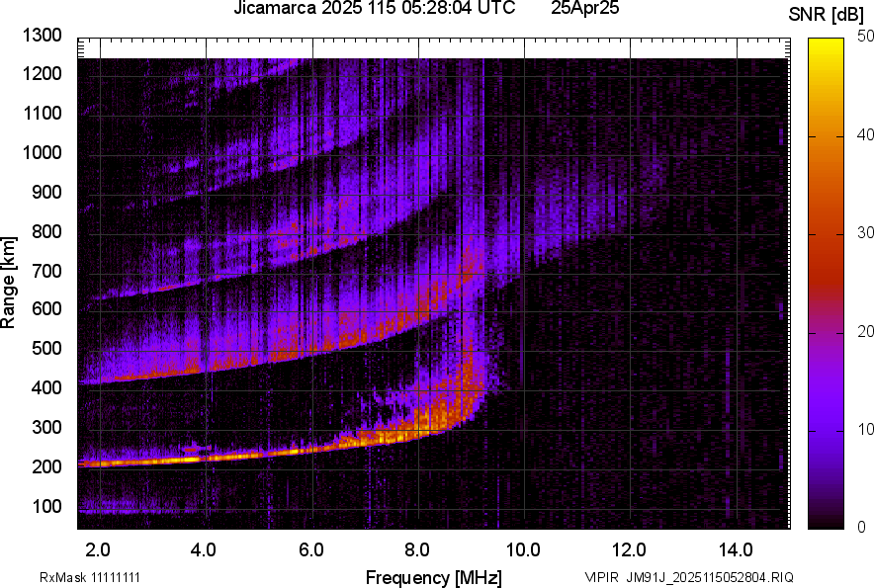Image resolution: width=874 pixels, height=588 pixels.
Task: Click frequency axis tick '2.0'
Action: click(x=98, y=550)
